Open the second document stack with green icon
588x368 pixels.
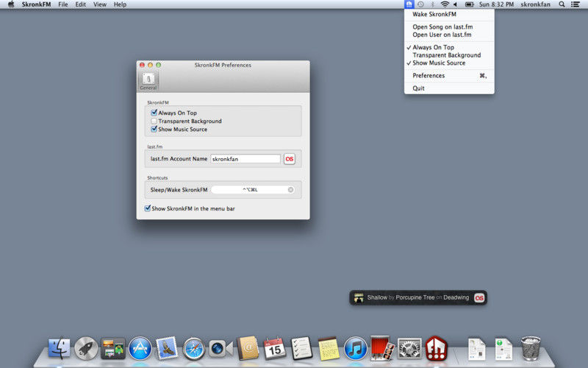click(x=503, y=349)
